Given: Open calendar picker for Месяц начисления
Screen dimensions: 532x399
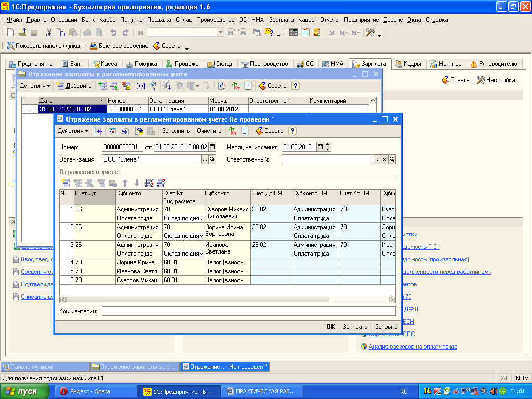Looking at the screenshot, I should [x=320, y=147].
